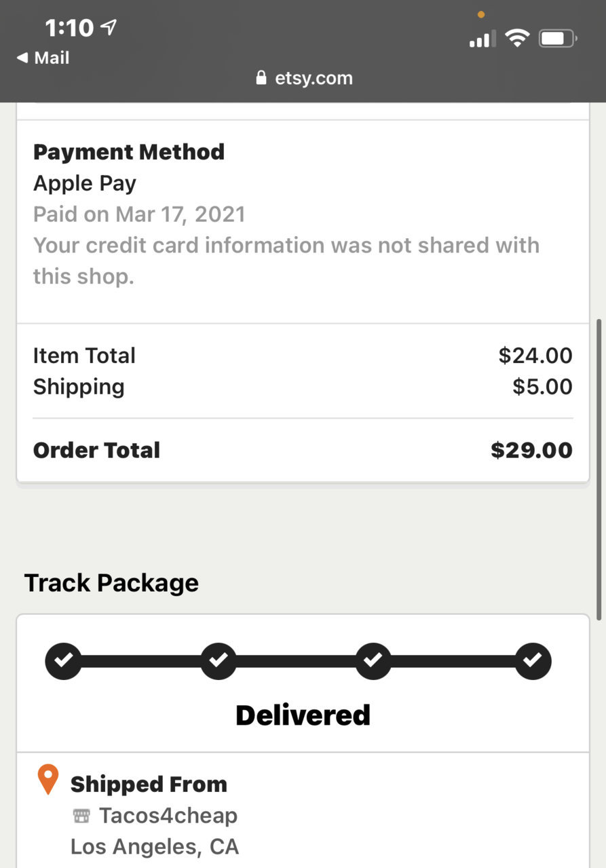The width and height of the screenshot is (606, 868).
Task: Tap the third tracking checkmark circle
Action: click(373, 660)
